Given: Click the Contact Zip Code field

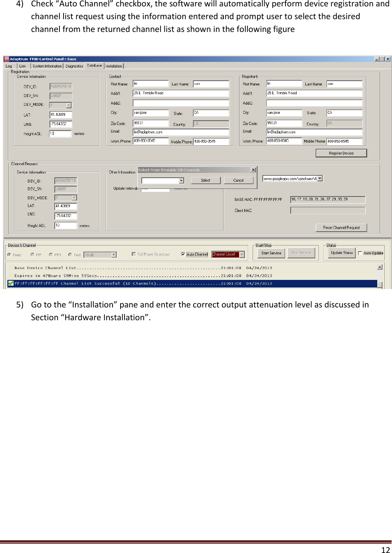Looking at the screenshot, I should click(x=151, y=123).
